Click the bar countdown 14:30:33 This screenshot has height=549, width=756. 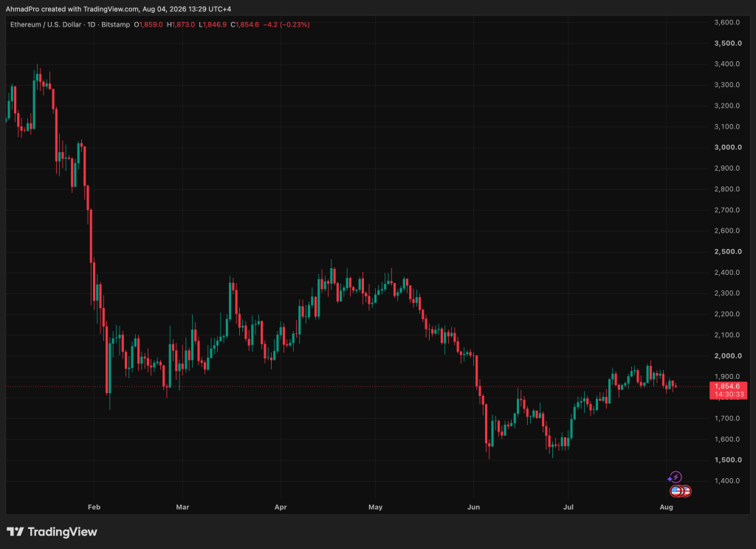click(729, 395)
